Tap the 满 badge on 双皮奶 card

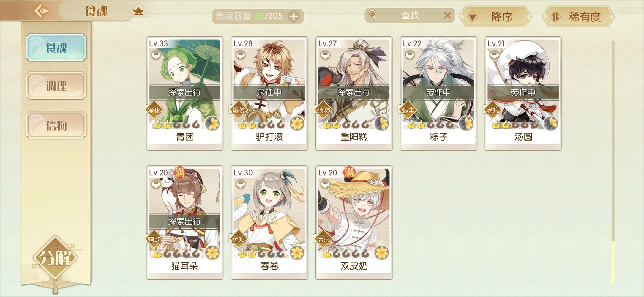pos(349,172)
